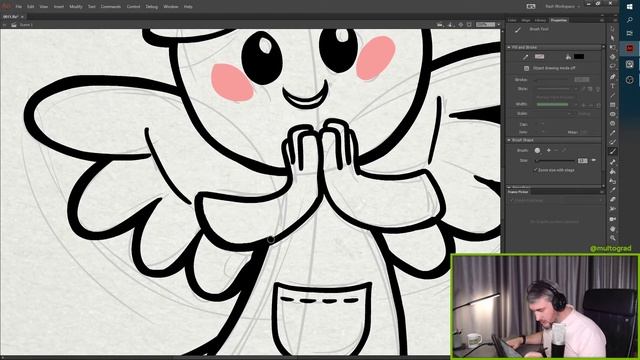Open the Help menu

click(x=188, y=7)
